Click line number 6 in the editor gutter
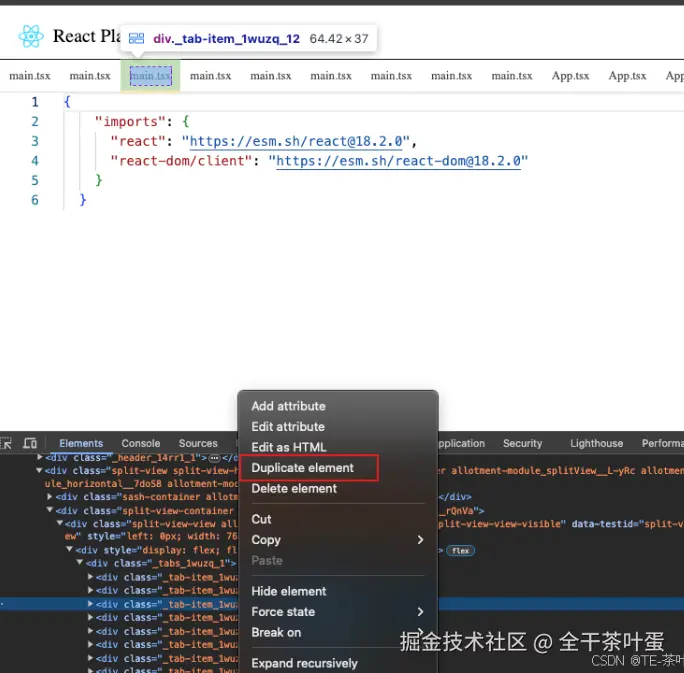This screenshot has width=684, height=673. (35, 200)
